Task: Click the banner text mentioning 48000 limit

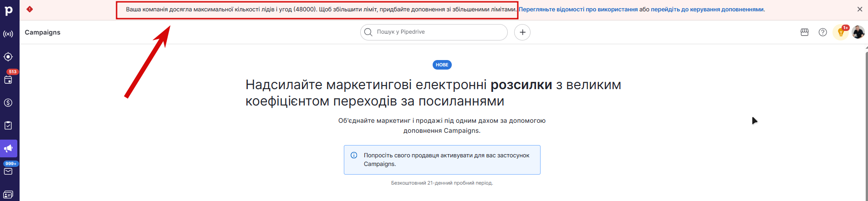Action: [x=321, y=10]
